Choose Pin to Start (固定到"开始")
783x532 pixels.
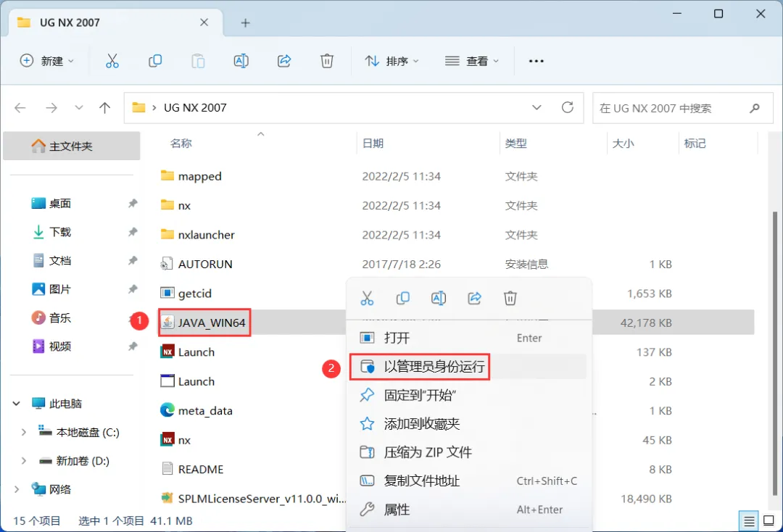468,395
